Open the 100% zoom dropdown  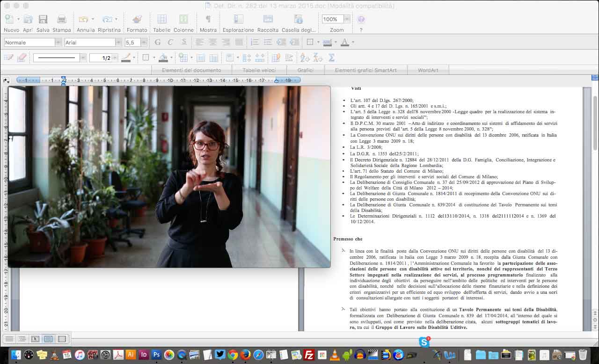[x=347, y=19]
